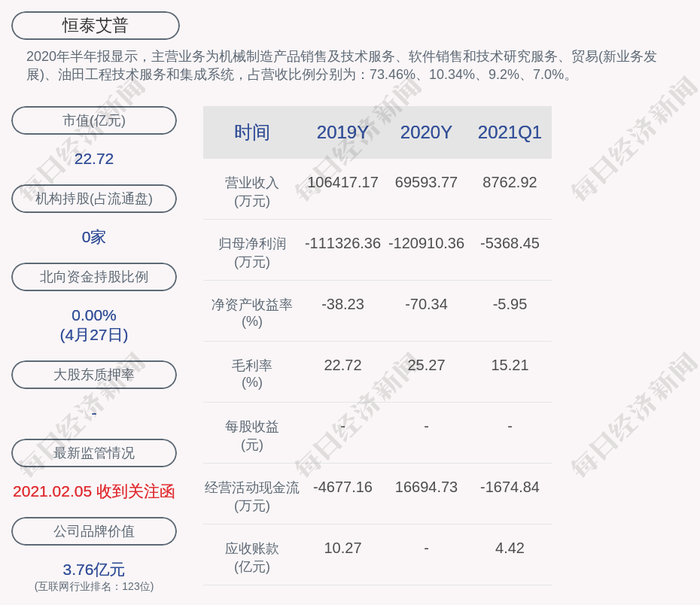The height and width of the screenshot is (605, 700).
Task: Open the 最新监管情况 label
Action: (x=94, y=453)
